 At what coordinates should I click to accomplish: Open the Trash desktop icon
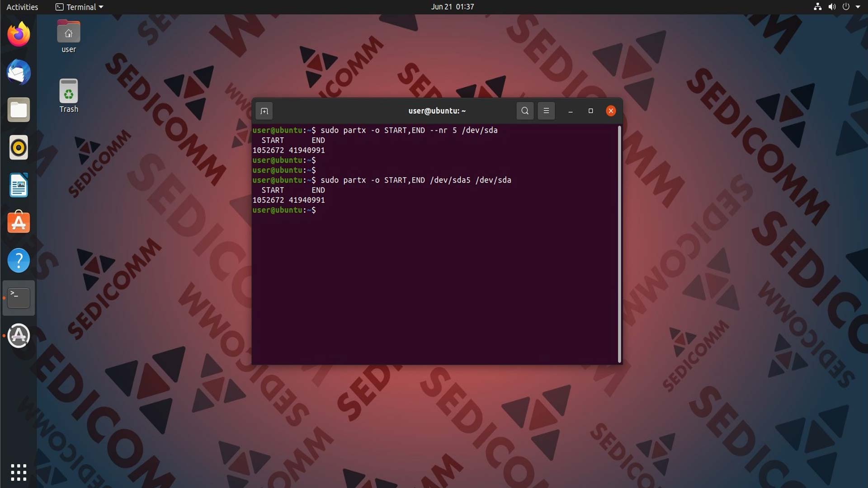click(x=69, y=96)
